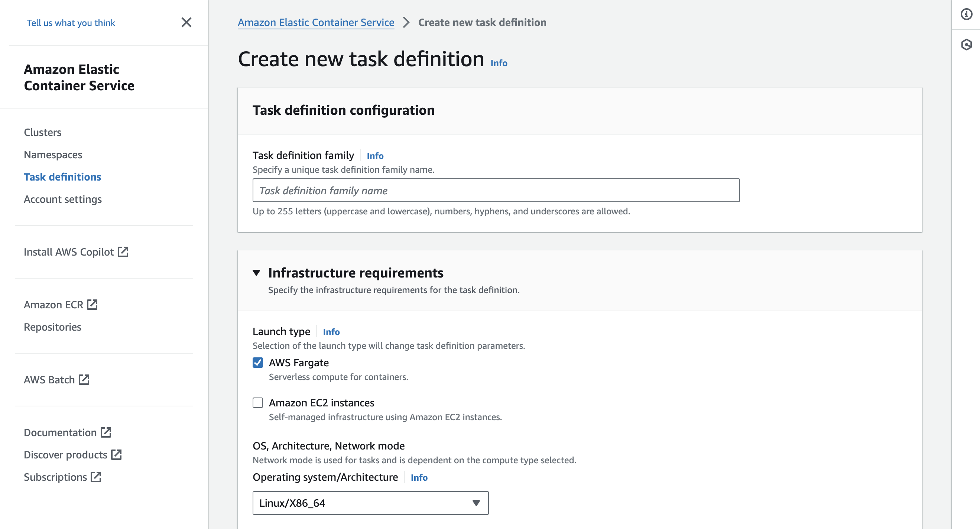Click external link icon beside Discover products
This screenshot has width=980, height=529.
(116, 454)
